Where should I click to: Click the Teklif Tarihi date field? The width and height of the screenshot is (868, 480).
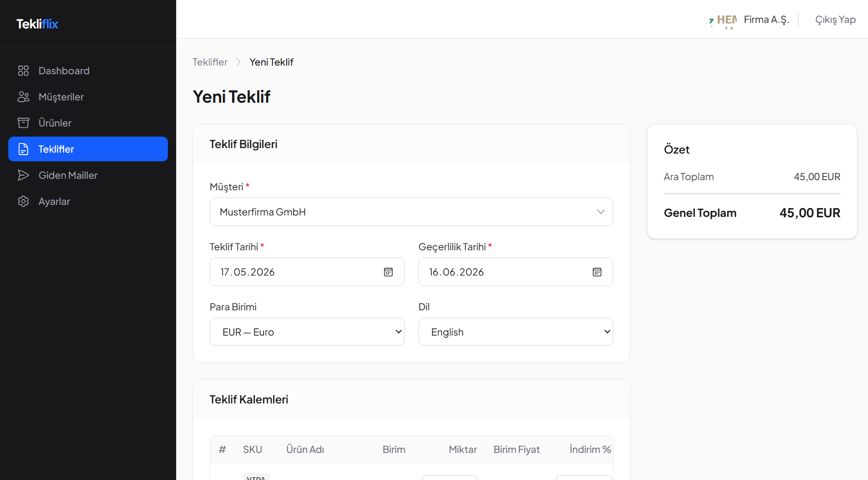pyautogui.click(x=307, y=272)
